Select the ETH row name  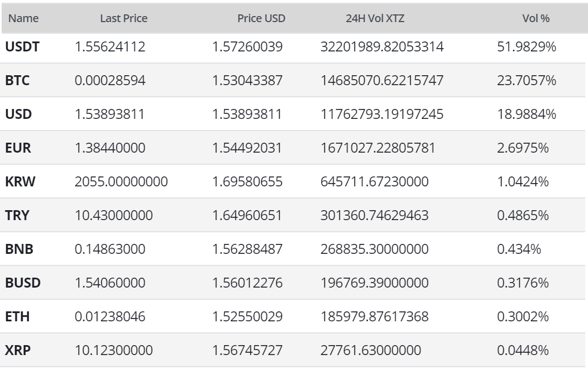(x=17, y=316)
